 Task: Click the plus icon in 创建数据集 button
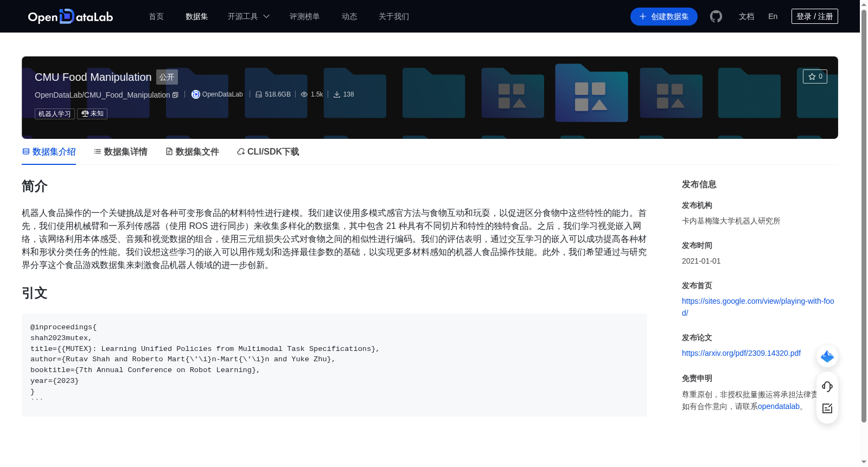point(643,16)
